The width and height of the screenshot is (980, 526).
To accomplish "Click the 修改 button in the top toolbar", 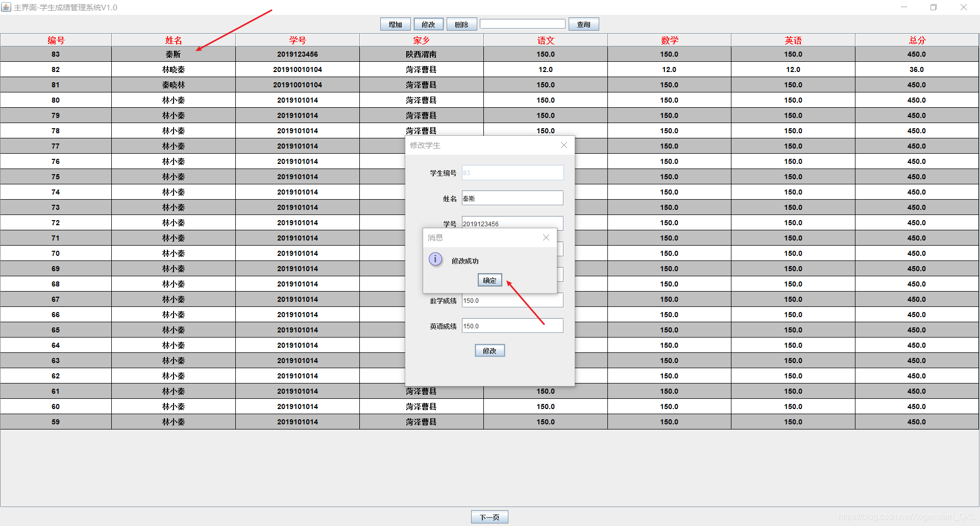I will coord(428,24).
